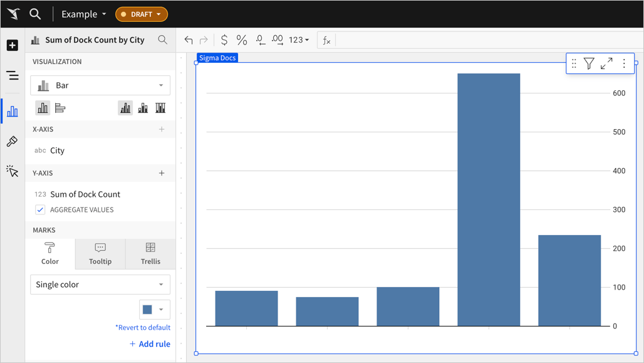Click the Revert to default link
This screenshot has width=644, height=363.
coord(142,327)
